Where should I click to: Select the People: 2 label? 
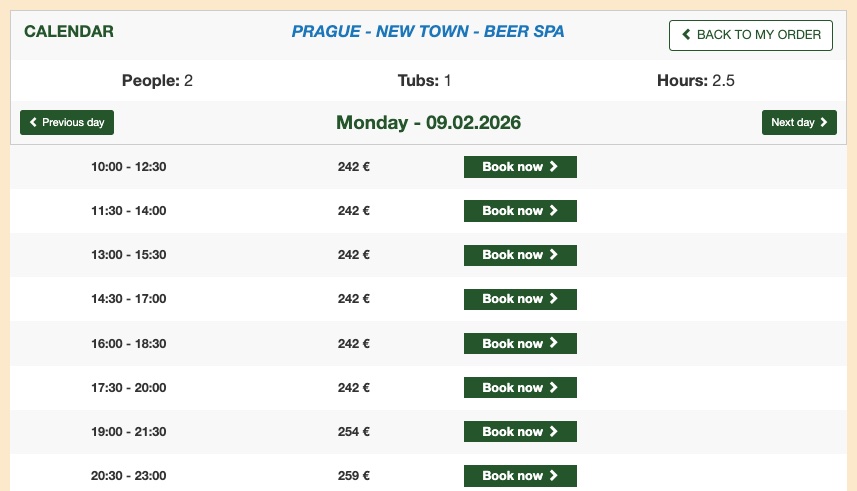(x=157, y=80)
